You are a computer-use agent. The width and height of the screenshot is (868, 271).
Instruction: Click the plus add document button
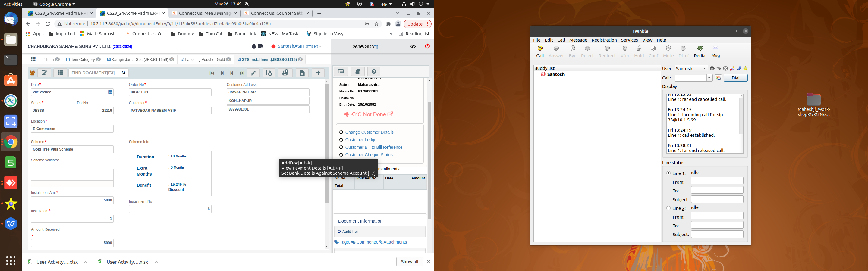pyautogui.click(x=318, y=73)
